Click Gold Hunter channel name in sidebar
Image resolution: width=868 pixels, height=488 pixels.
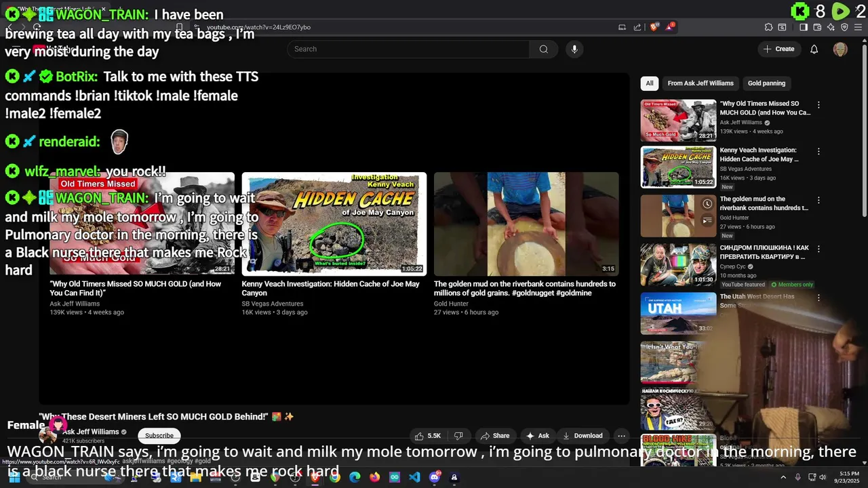[734, 218]
